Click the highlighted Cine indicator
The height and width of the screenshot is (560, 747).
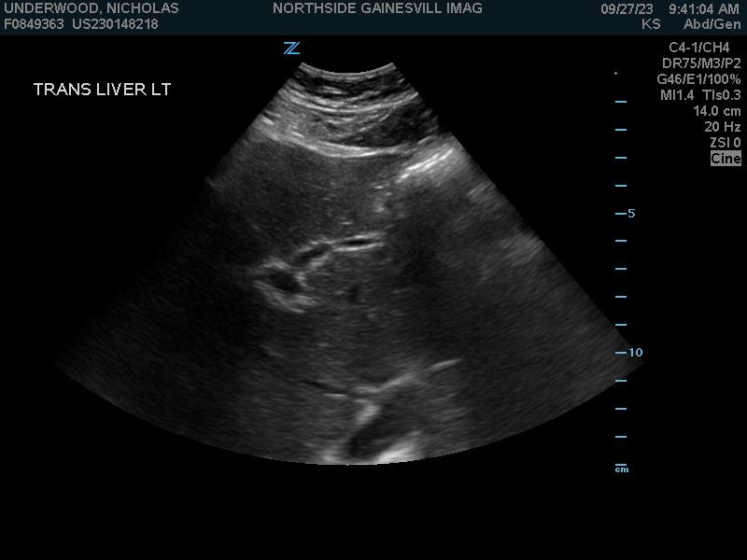coord(726,159)
